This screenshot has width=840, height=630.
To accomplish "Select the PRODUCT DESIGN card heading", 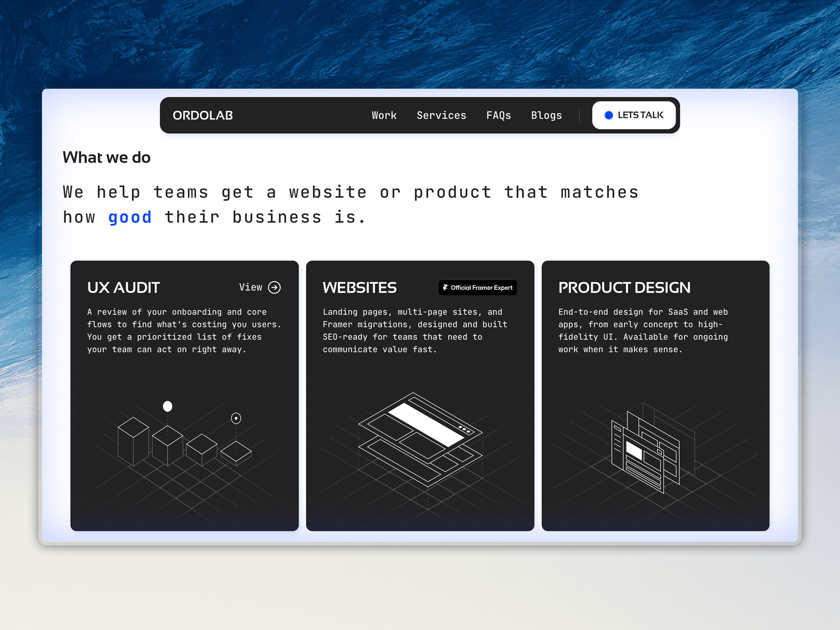I will [624, 288].
